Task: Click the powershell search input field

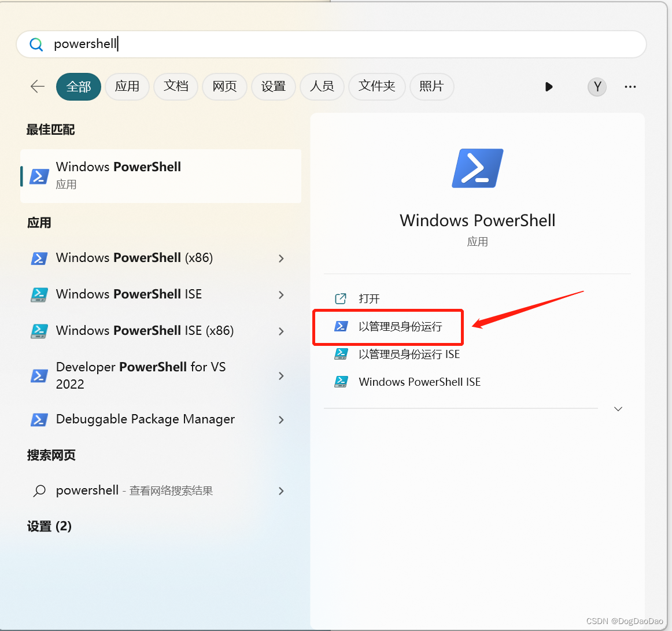Action: [x=331, y=44]
